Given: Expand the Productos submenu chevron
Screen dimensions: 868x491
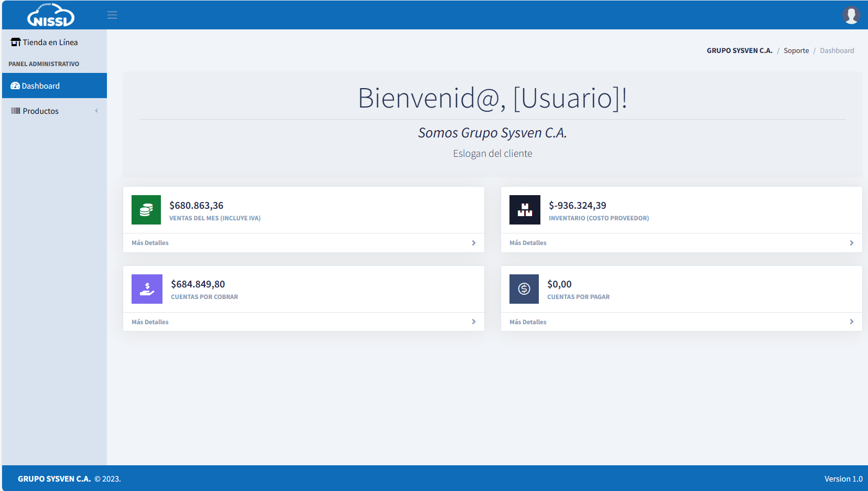Looking at the screenshot, I should point(96,111).
